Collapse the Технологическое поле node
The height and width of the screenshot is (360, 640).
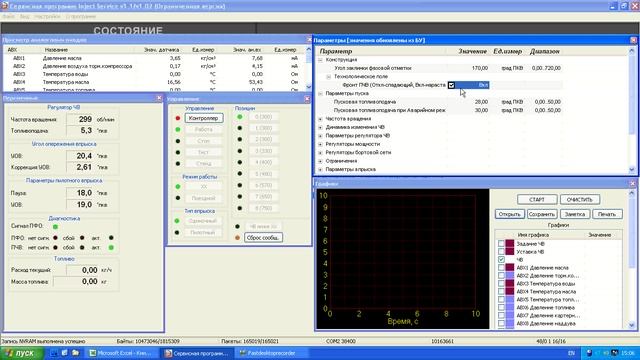(x=329, y=77)
